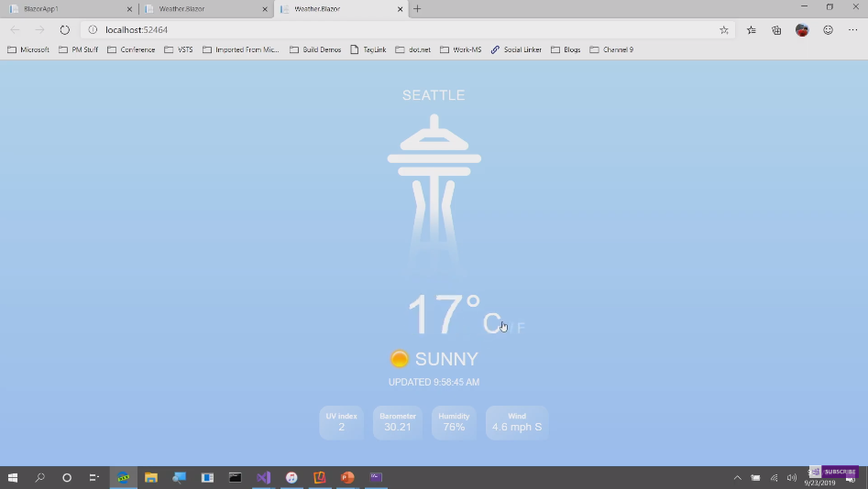
Task: Close the BlazorApp1 tab
Action: (129, 9)
